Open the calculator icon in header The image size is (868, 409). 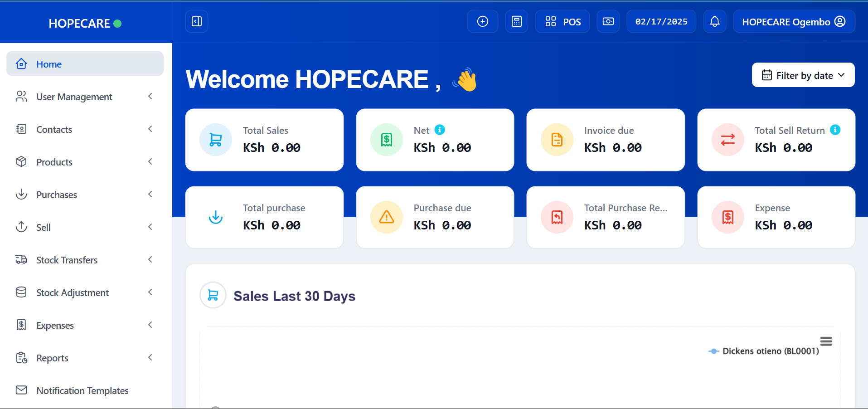pyautogui.click(x=517, y=21)
